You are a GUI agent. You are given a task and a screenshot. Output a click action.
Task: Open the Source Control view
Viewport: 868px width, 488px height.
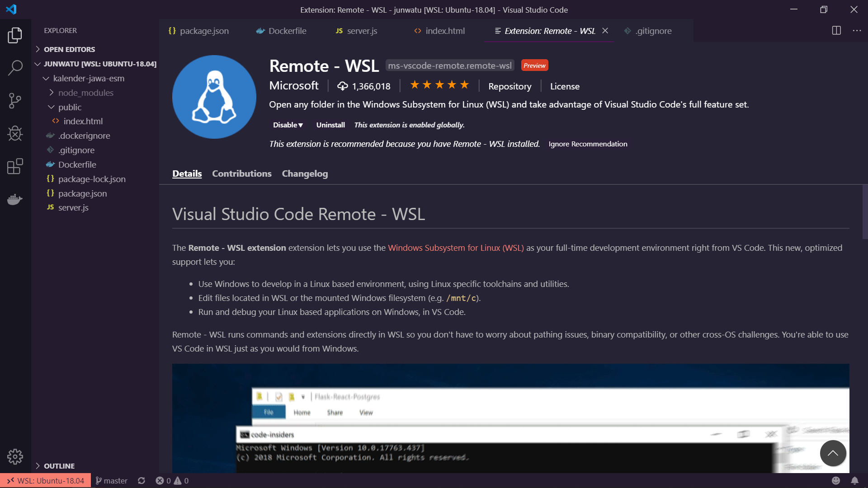pos(15,100)
